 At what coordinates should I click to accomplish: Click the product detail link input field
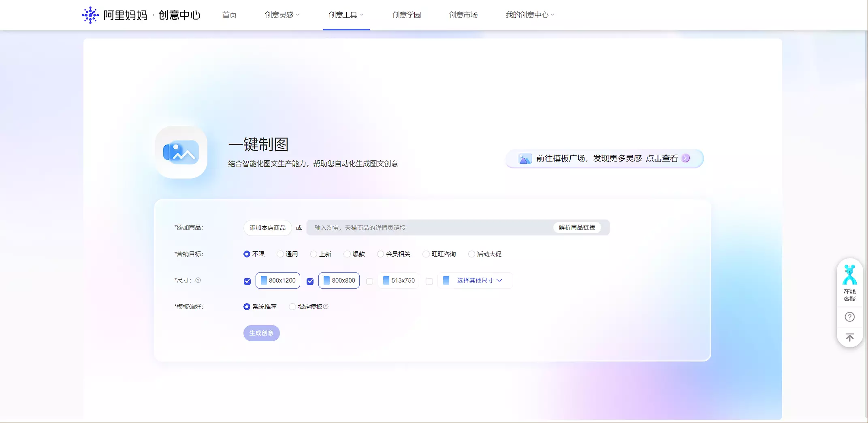pos(429,228)
